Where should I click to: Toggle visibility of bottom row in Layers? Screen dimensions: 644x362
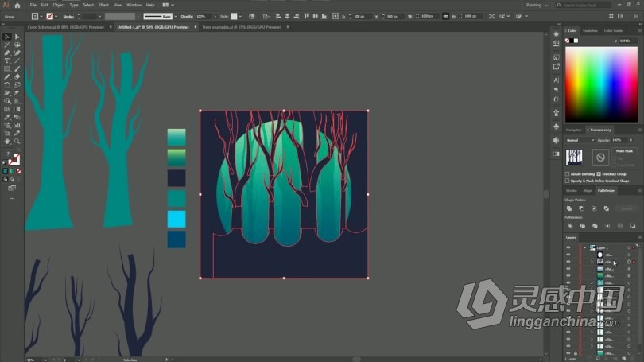coord(568,353)
